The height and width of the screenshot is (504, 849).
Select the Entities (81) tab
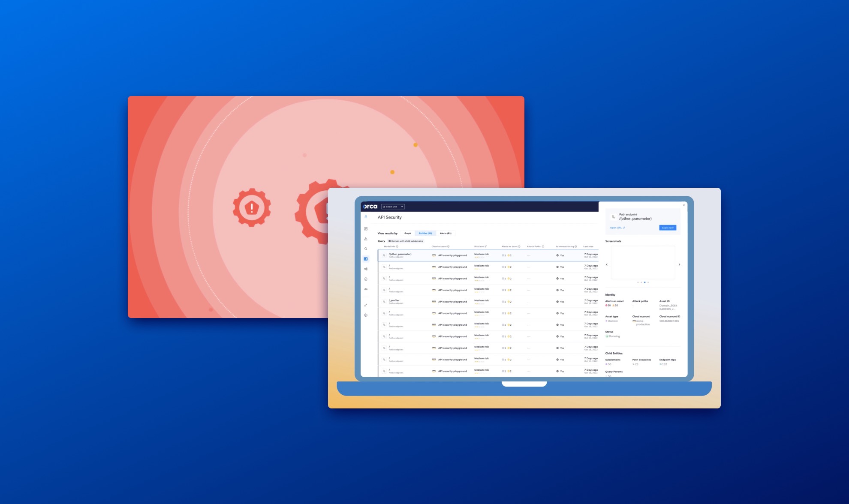[x=425, y=233]
